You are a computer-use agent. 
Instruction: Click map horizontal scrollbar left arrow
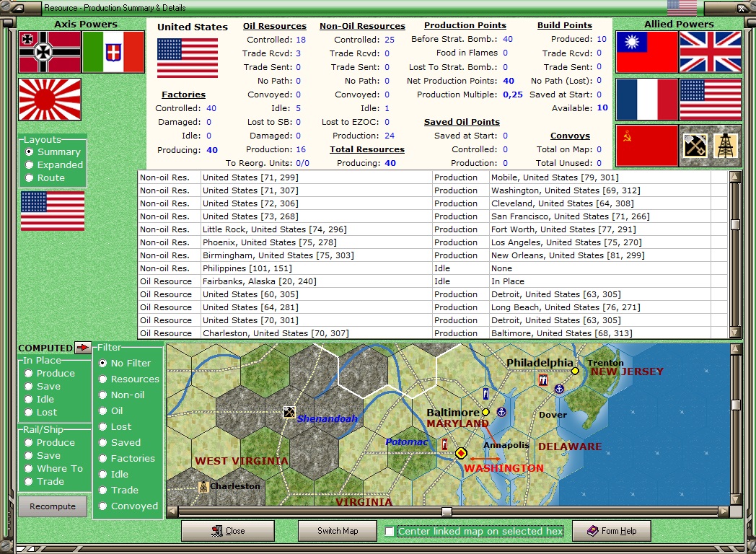(x=172, y=511)
